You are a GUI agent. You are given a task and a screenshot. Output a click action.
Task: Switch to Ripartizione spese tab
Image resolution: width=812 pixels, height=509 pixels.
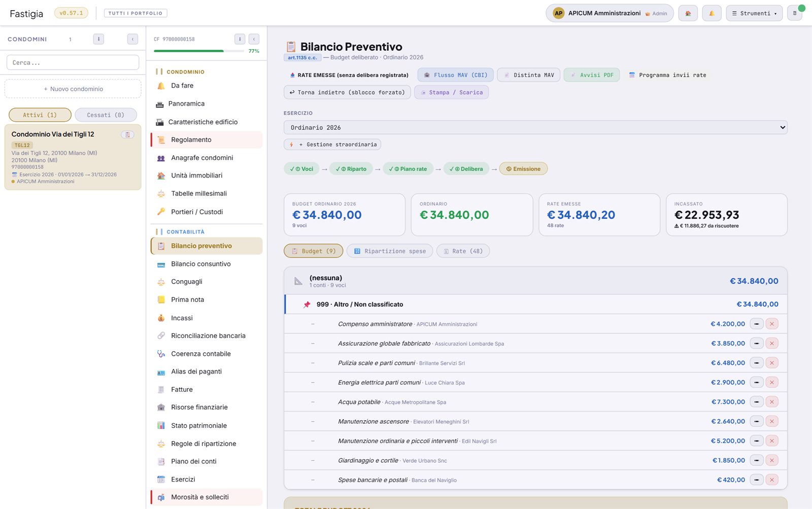pyautogui.click(x=390, y=251)
